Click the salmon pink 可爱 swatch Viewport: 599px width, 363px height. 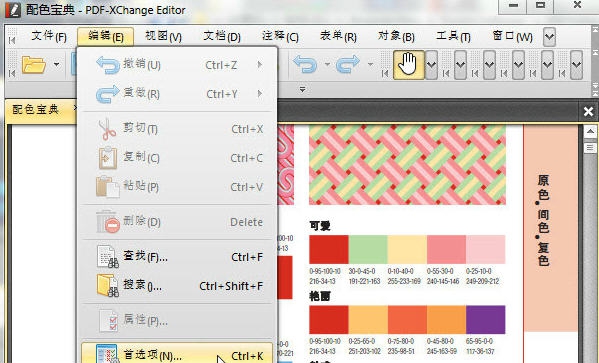[447, 250]
